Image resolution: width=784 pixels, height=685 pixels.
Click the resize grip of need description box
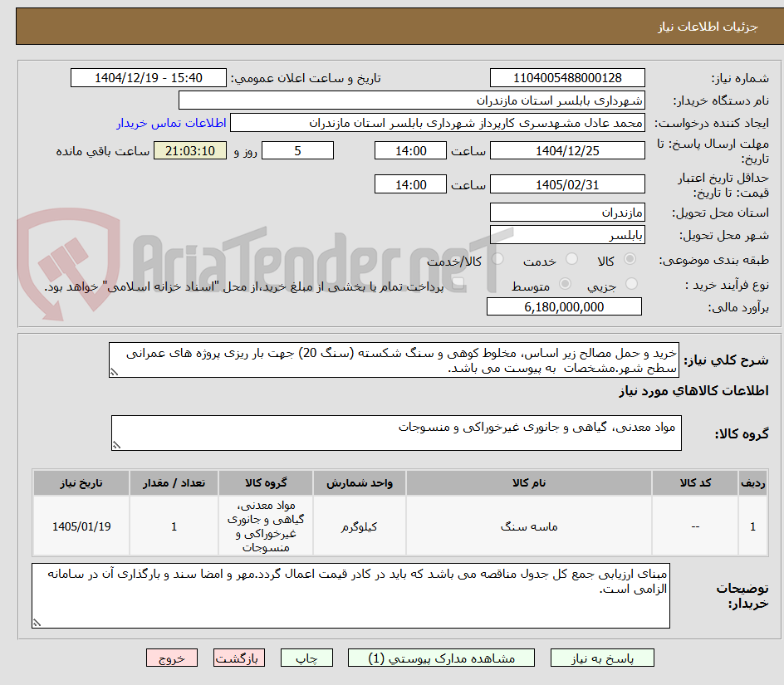114,373
